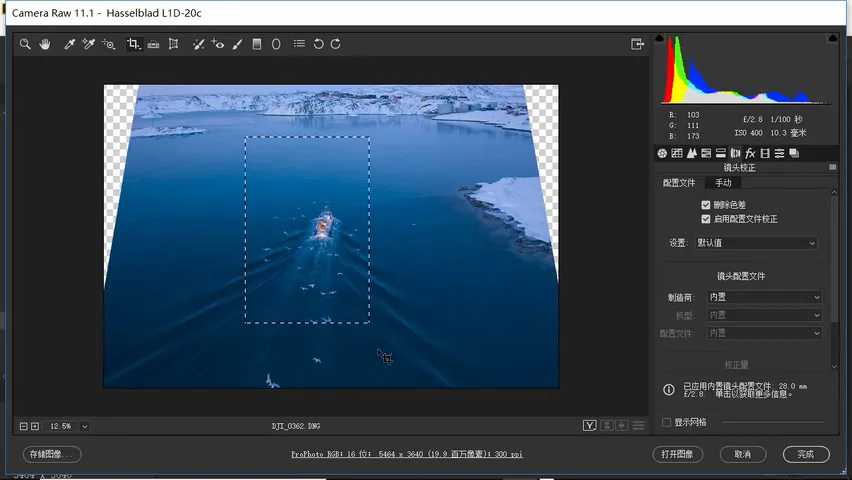Enable the 显示网格 checkbox
Screen dimensions: 852x480
pos(666,422)
